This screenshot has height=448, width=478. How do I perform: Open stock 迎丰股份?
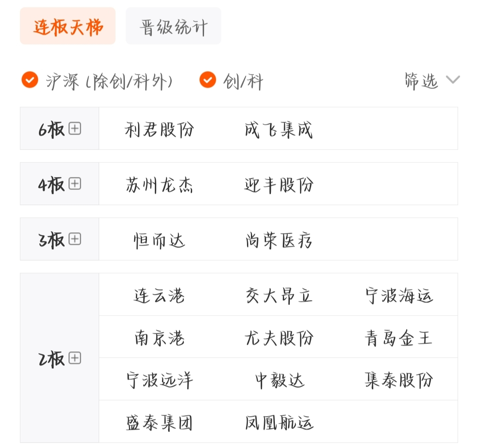pyautogui.click(x=279, y=185)
